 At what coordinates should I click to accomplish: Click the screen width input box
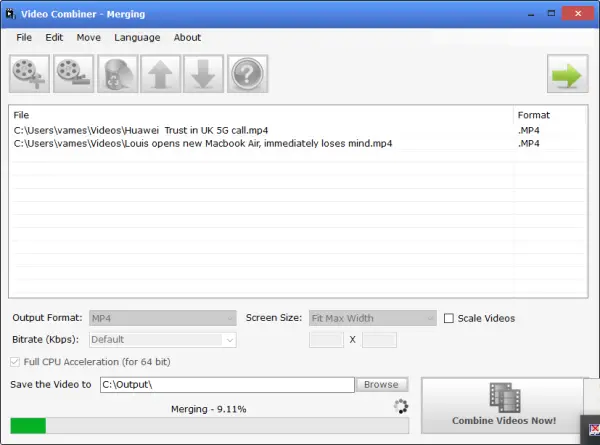[326, 340]
